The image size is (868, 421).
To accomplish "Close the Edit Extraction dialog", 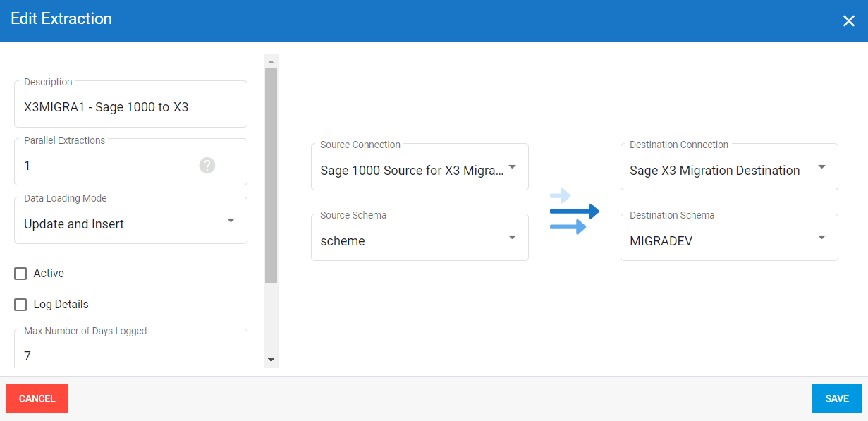I will 848,21.
